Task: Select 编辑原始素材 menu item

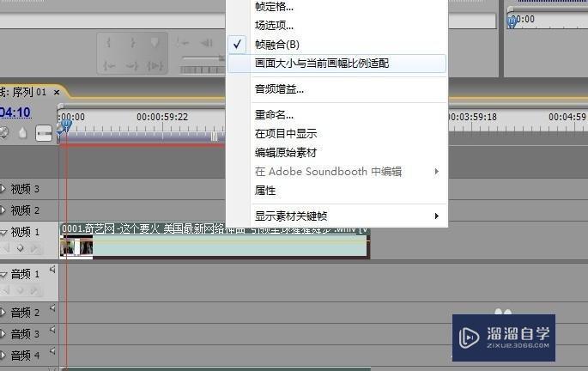Action: (x=336, y=153)
